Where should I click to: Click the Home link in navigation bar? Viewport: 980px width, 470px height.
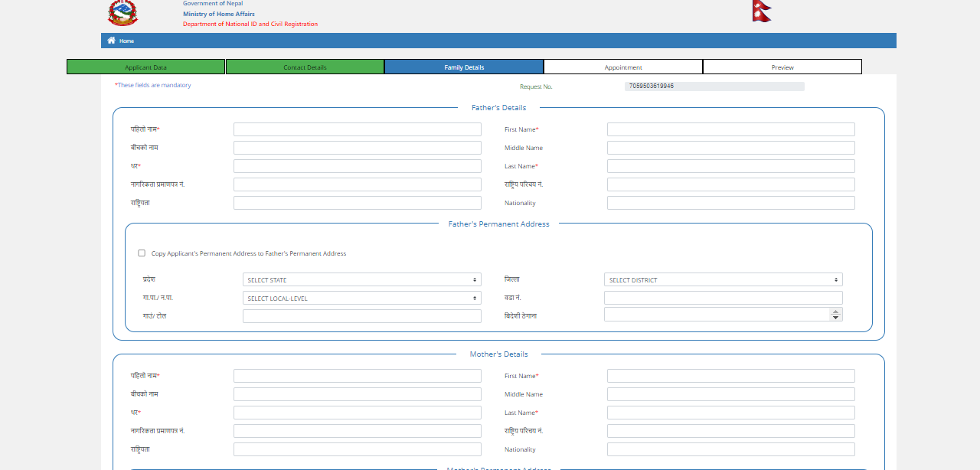tap(126, 41)
